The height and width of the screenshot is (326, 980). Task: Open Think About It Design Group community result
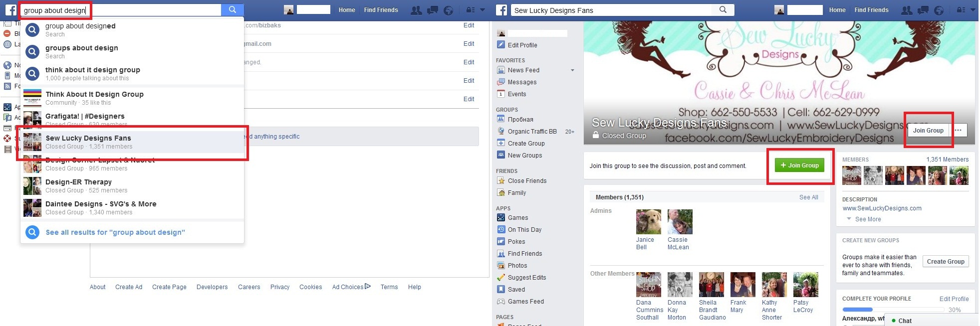(133, 98)
